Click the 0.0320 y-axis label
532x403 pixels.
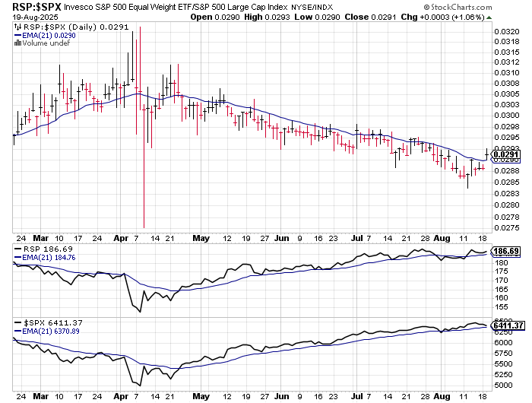tap(507, 32)
